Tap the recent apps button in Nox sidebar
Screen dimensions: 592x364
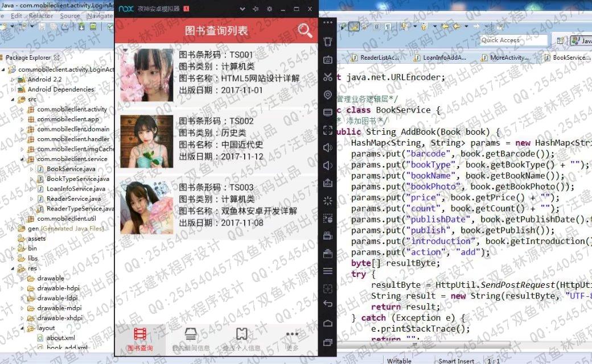(x=328, y=342)
